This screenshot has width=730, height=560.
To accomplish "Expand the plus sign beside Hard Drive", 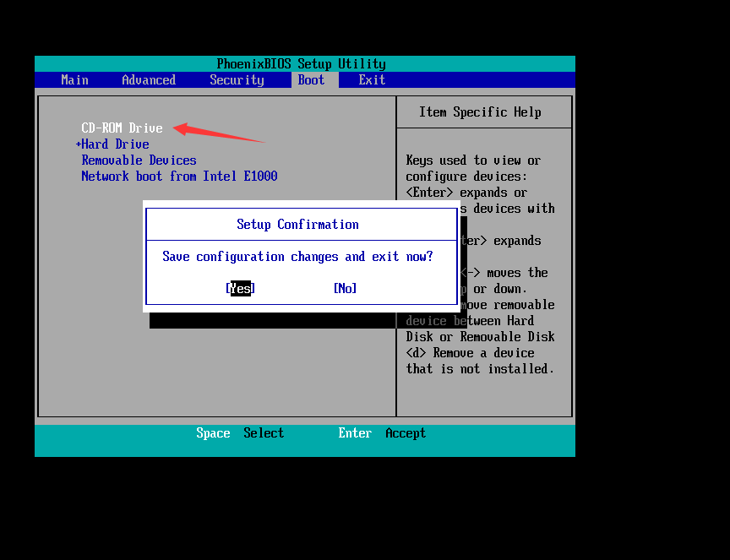I will click(79, 144).
